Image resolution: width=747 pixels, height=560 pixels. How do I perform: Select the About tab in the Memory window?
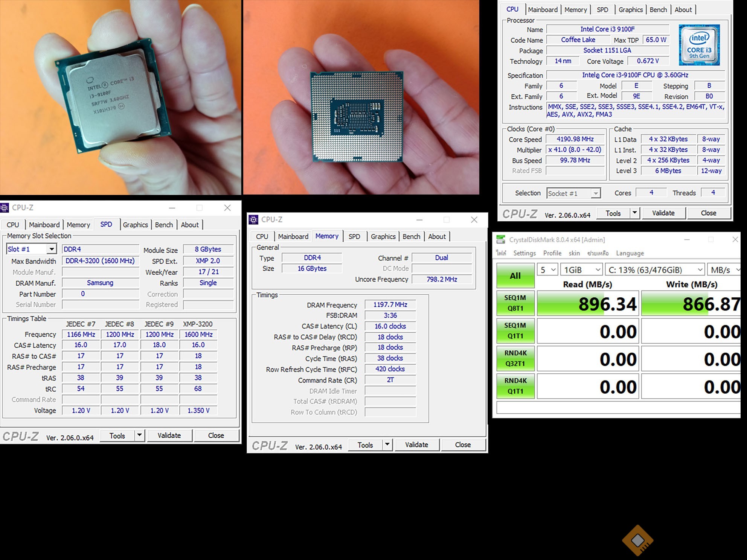coord(437,236)
